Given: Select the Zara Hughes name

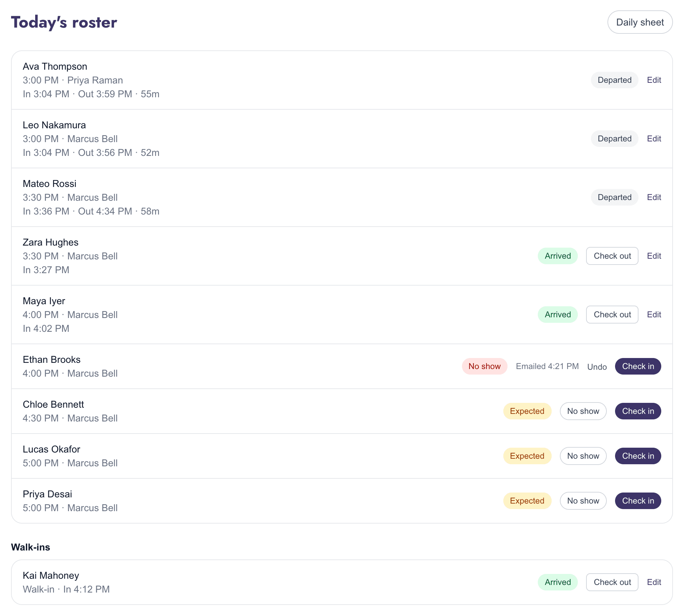Looking at the screenshot, I should pos(51,242).
